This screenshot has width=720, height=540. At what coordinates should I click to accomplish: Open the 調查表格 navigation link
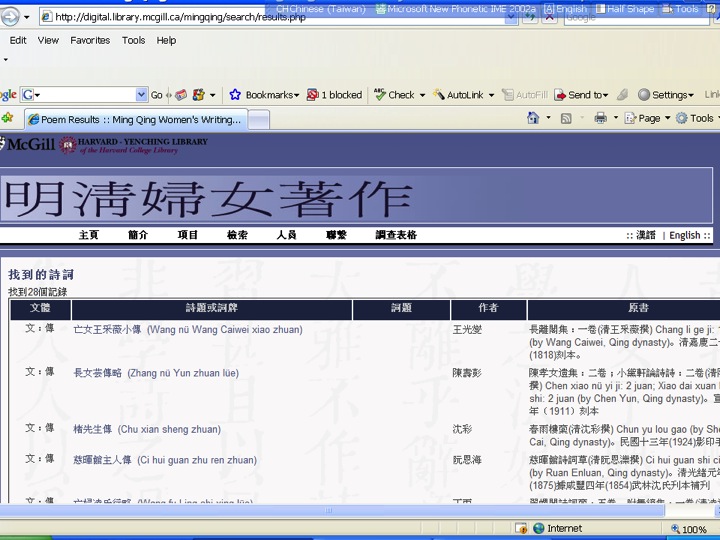click(x=396, y=235)
